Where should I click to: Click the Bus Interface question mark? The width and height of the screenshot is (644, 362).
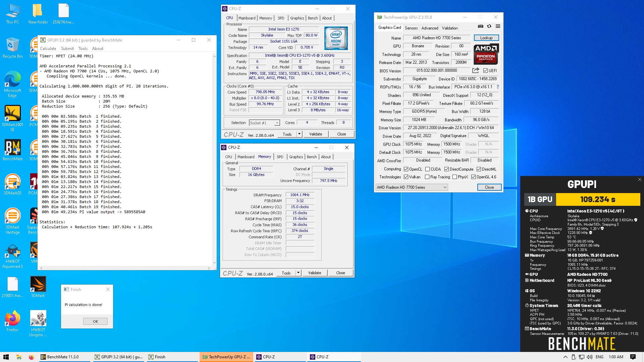click(x=497, y=87)
